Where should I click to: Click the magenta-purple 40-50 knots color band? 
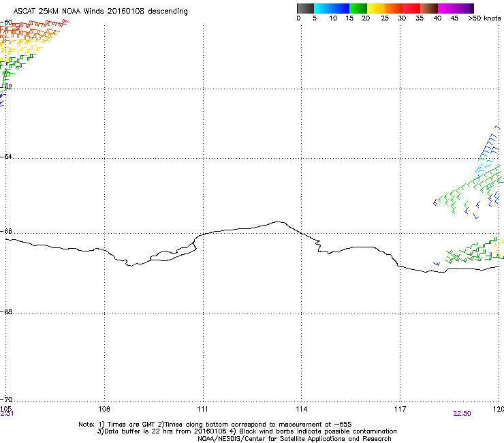[x=456, y=8]
